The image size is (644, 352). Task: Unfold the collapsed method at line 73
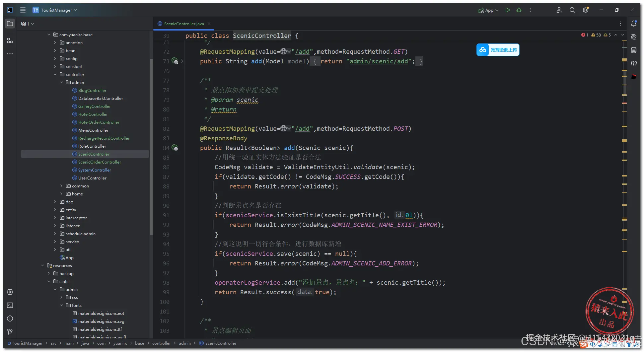[x=182, y=61]
